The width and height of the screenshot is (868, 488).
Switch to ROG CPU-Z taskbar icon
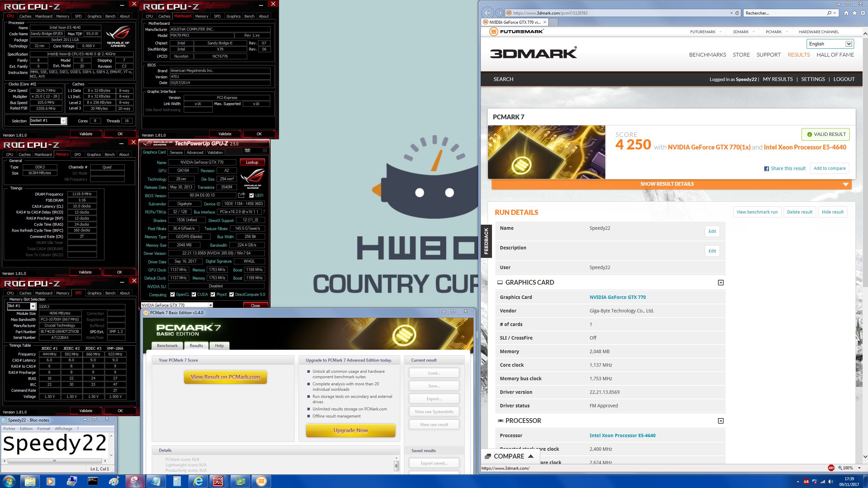[x=218, y=481]
